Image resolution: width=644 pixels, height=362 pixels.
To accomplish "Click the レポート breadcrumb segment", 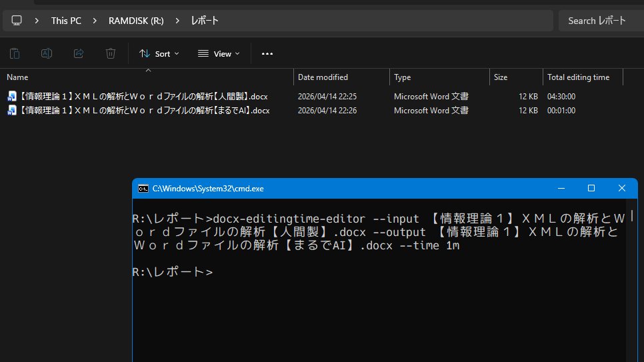I will coord(205,21).
